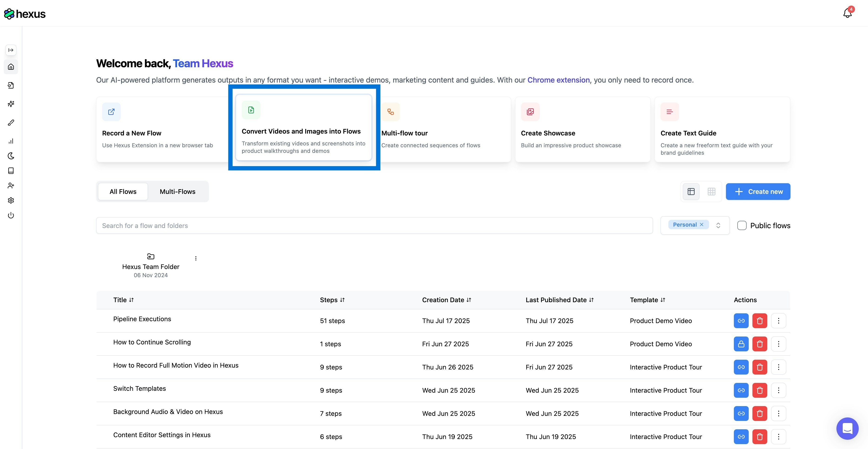Expand the sidebar with arrow icon
Viewport: 868px width, 449px height.
click(11, 50)
